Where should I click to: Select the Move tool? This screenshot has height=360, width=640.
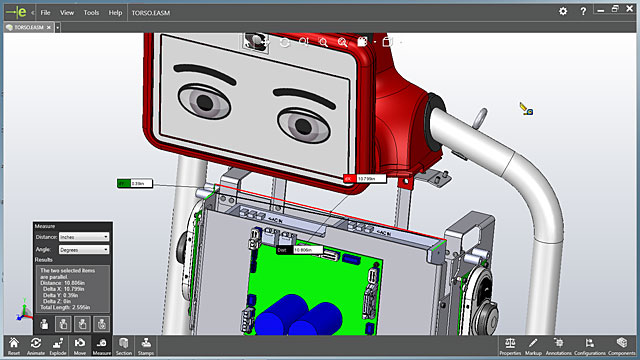point(80,346)
